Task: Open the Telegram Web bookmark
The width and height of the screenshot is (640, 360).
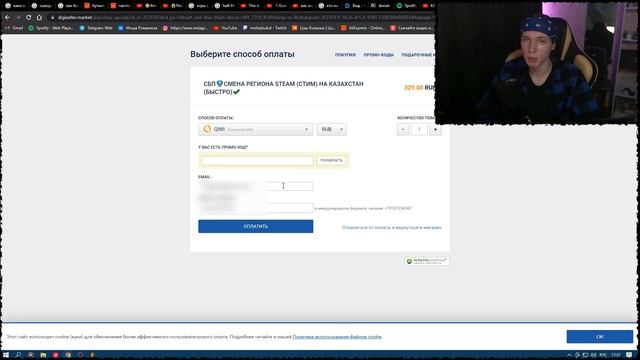Action: click(x=96, y=28)
